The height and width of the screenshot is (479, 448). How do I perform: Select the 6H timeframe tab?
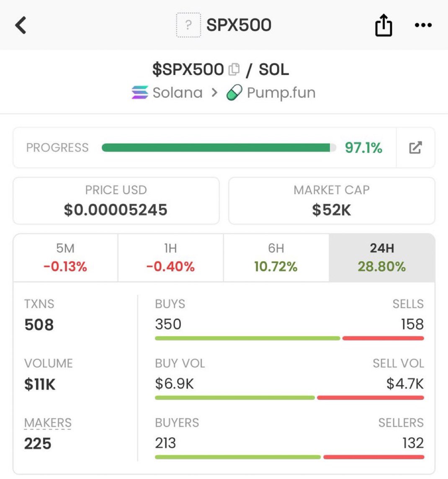(x=276, y=258)
